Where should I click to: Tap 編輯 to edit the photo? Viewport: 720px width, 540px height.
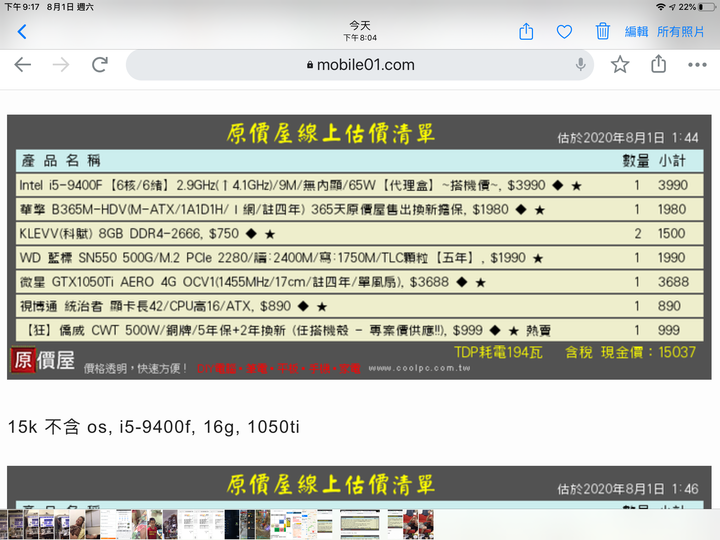(636, 32)
